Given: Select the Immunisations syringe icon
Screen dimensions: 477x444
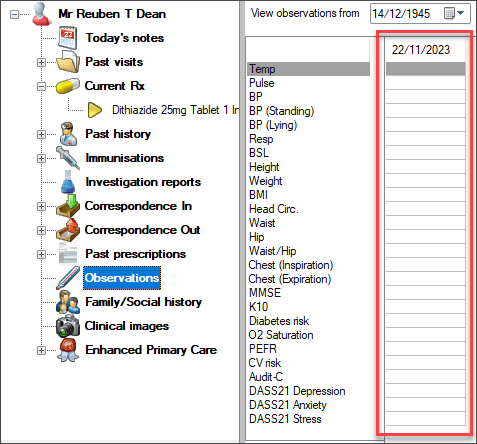Looking at the screenshot, I should tap(68, 158).
